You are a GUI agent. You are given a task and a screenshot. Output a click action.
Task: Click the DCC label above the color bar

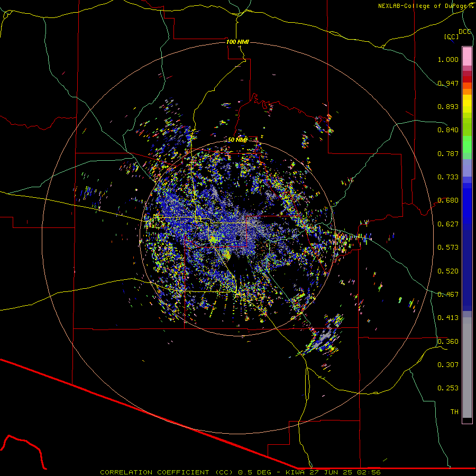click(464, 32)
